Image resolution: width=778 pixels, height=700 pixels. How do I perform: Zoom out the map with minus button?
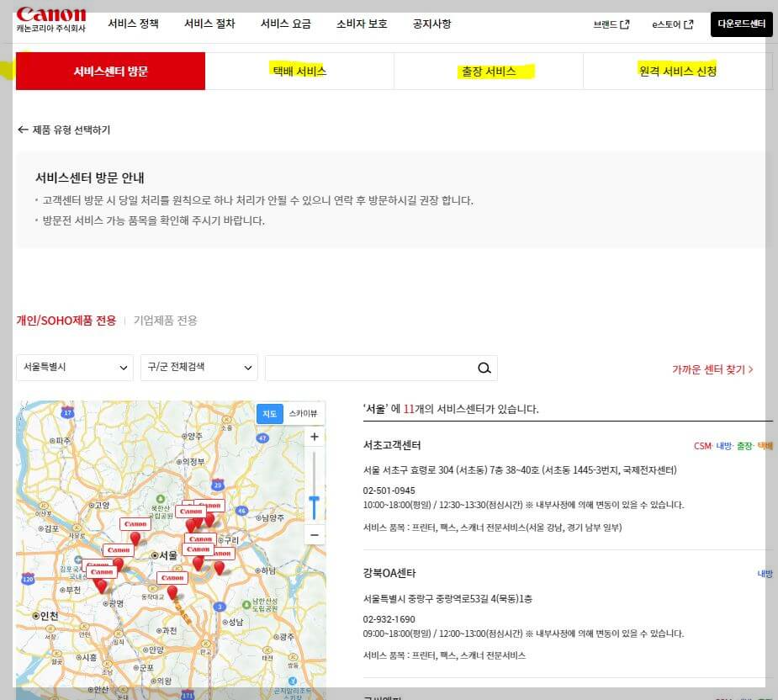(314, 535)
